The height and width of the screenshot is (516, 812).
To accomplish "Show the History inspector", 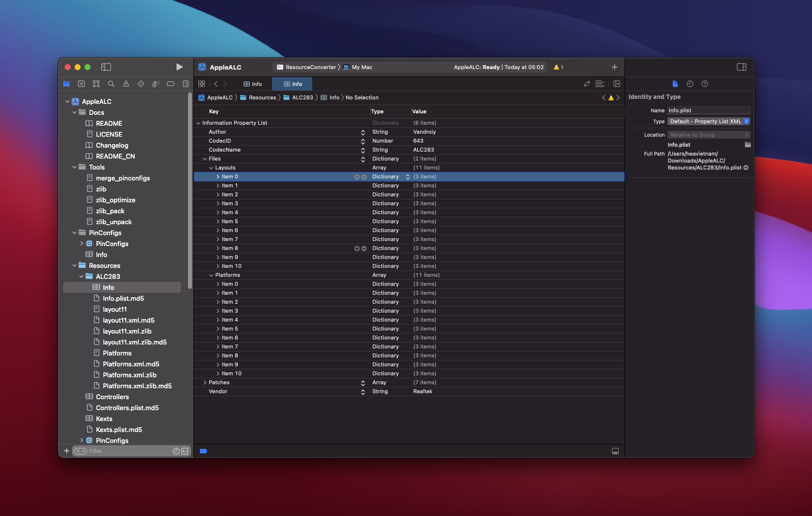I will (690, 84).
